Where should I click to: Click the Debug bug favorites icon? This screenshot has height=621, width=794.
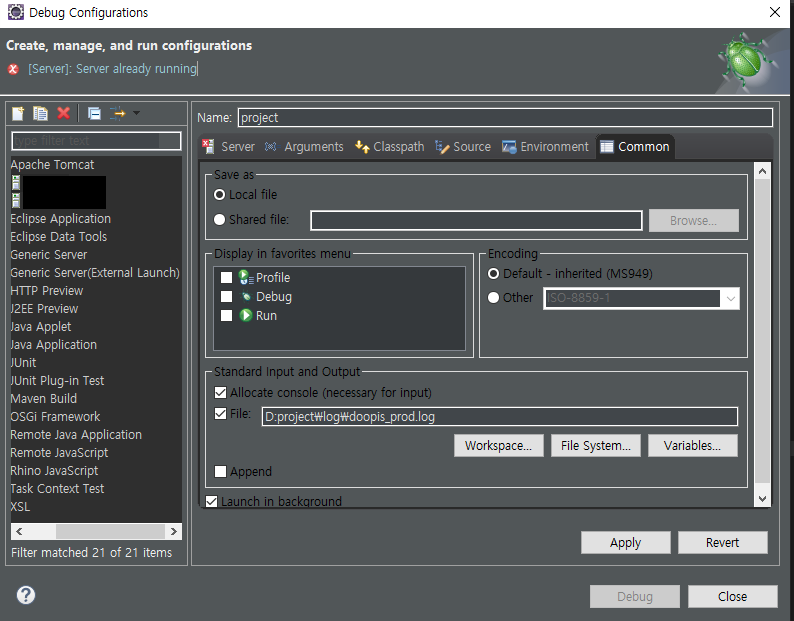(246, 296)
